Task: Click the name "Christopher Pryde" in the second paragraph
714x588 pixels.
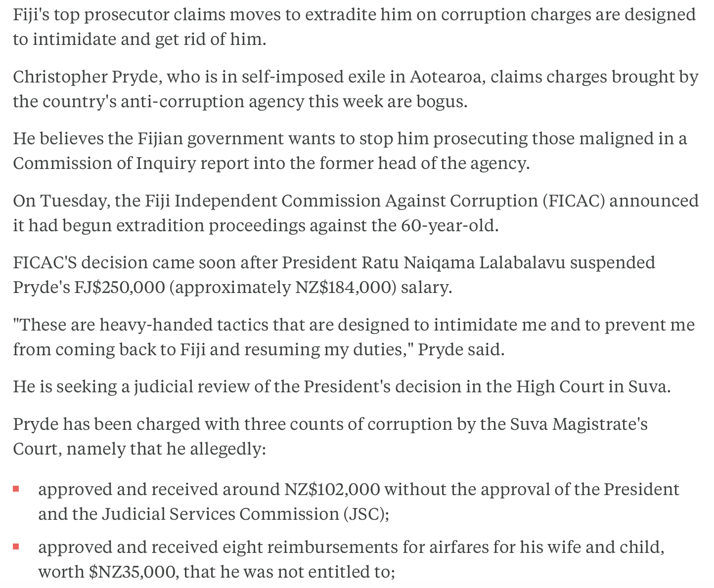Action: (x=85, y=77)
